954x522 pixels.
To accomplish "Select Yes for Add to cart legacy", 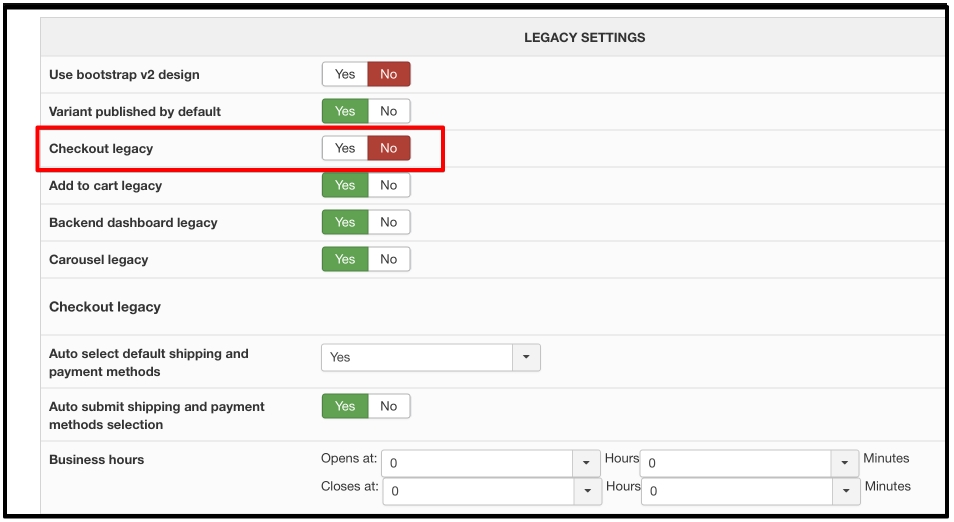I will point(345,186).
